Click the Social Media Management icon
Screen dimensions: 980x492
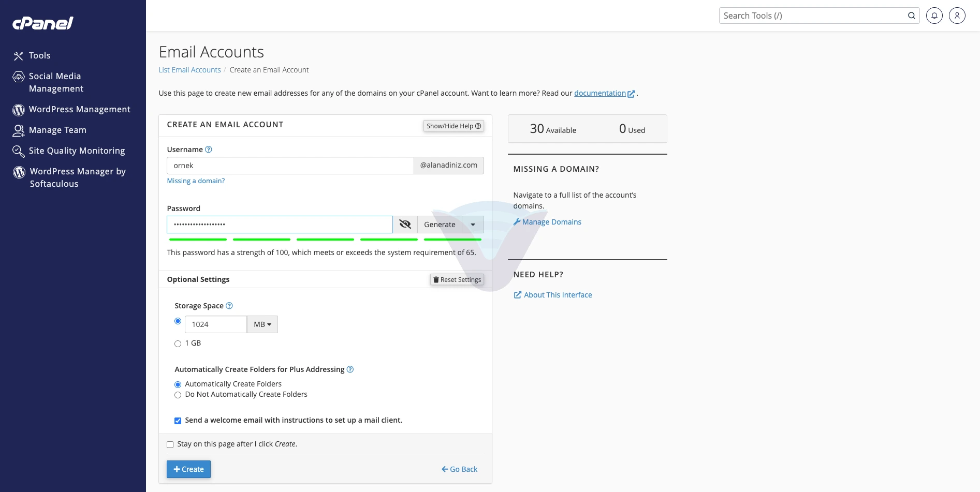tap(19, 77)
